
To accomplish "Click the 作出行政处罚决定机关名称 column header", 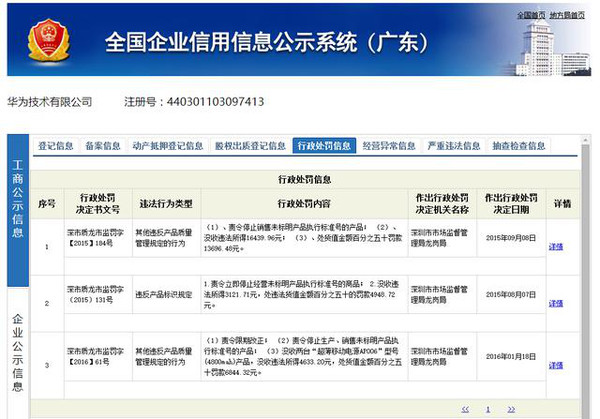I will (x=442, y=204).
